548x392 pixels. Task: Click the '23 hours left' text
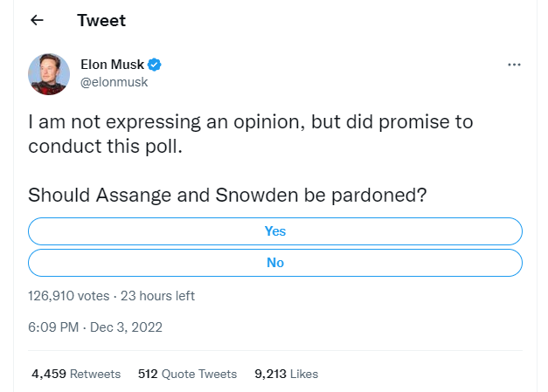[157, 295]
